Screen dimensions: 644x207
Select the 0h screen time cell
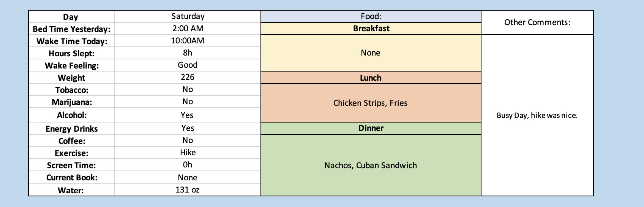point(188,165)
